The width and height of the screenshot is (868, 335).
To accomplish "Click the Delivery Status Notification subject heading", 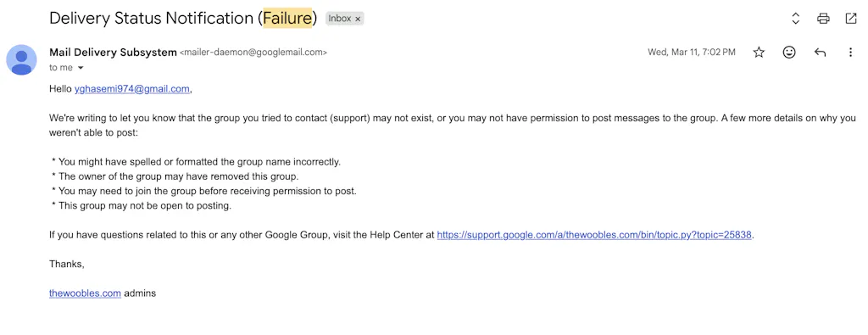I will pos(183,19).
